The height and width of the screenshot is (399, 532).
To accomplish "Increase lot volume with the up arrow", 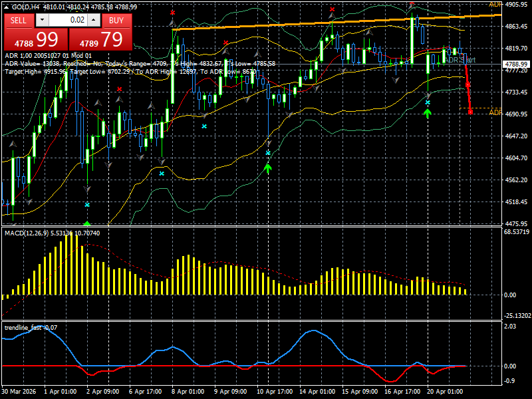I will [x=94, y=20].
